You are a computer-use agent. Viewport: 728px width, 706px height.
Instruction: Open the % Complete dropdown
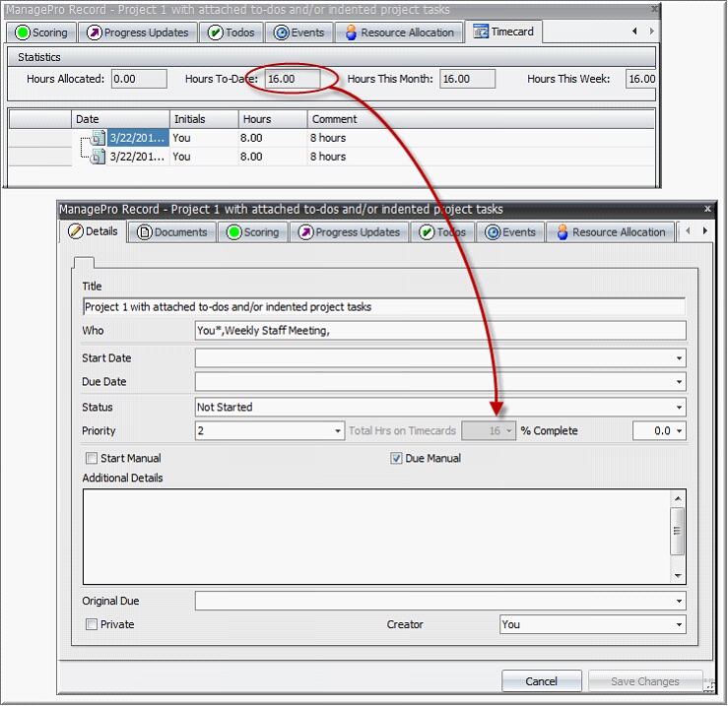pyautogui.click(x=679, y=431)
